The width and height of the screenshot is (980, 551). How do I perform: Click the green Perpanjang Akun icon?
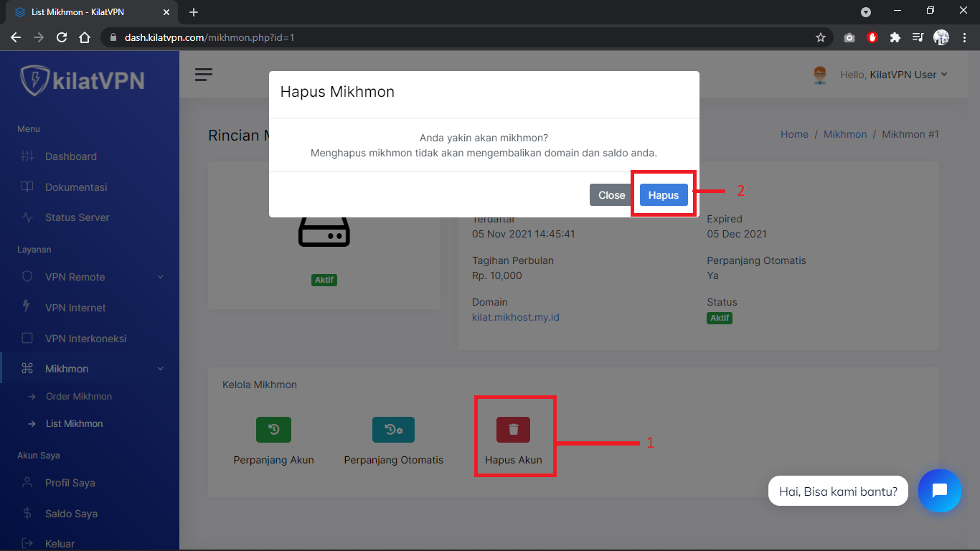(273, 429)
